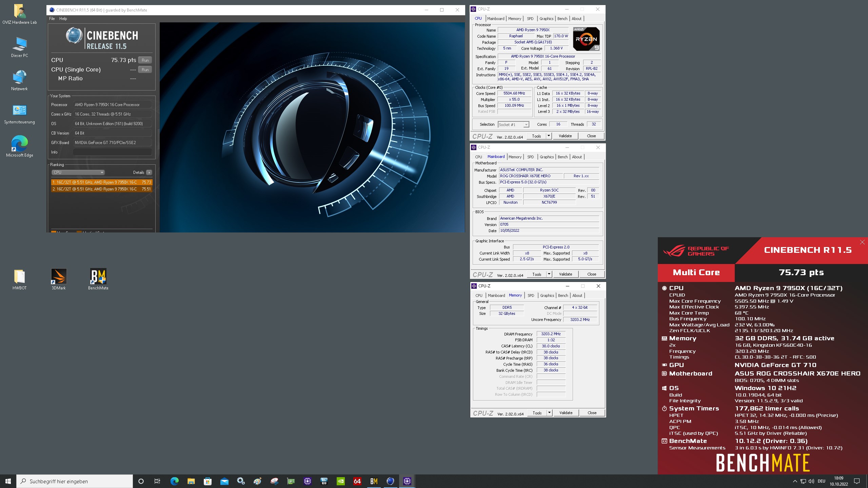Screen dimensions: 868x488
Task: Switch to BenchMate BM taskbar icon
Action: click(374, 481)
